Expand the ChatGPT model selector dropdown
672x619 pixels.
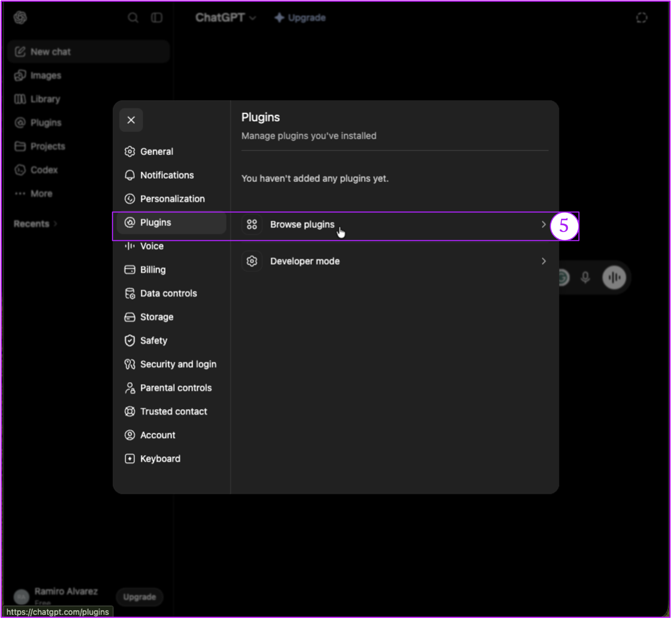pyautogui.click(x=226, y=17)
